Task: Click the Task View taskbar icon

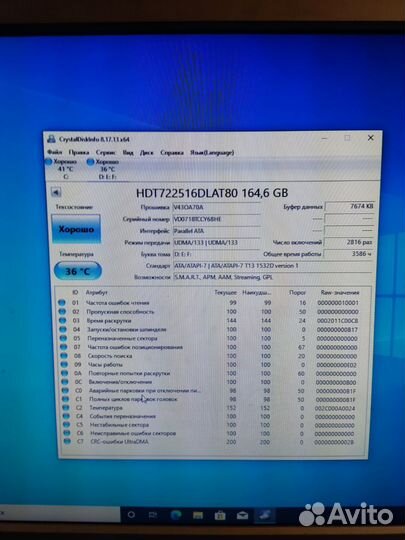Action: tap(153, 516)
